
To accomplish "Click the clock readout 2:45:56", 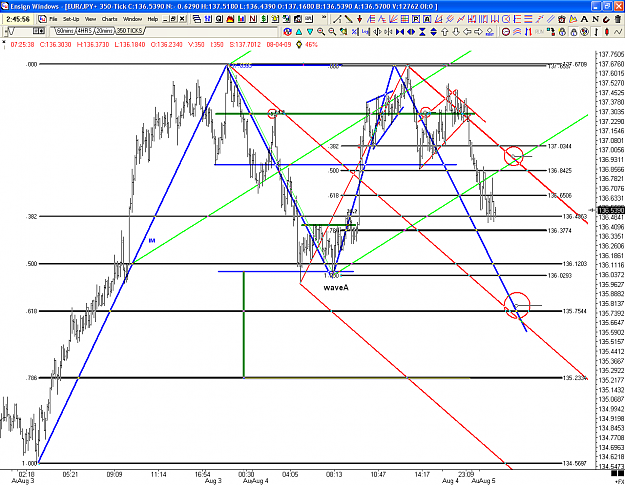I will click(x=18, y=19).
